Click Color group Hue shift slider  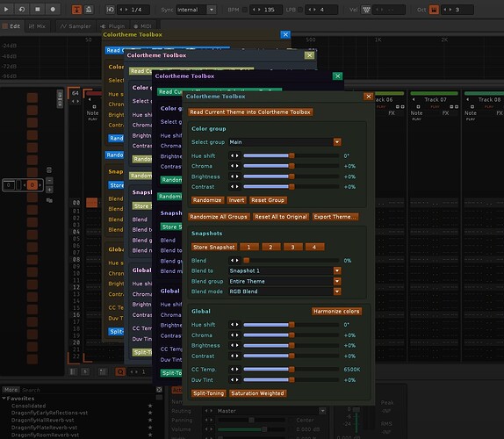point(291,156)
